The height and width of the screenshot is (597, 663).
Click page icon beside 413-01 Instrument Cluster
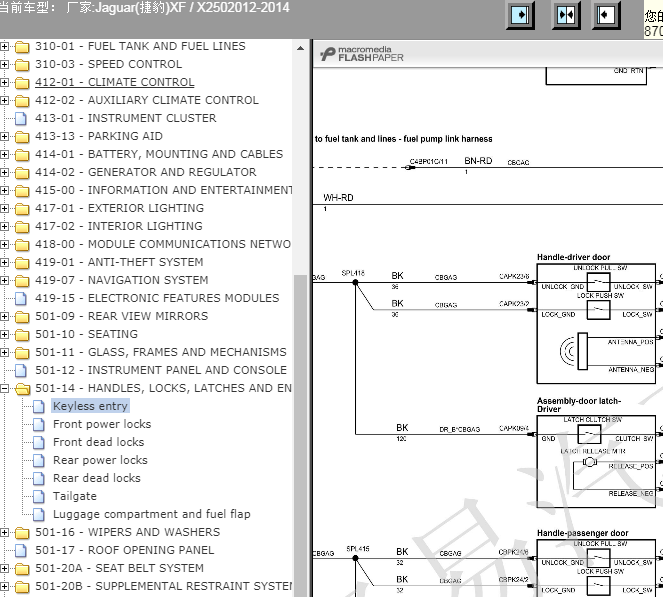pos(21,118)
